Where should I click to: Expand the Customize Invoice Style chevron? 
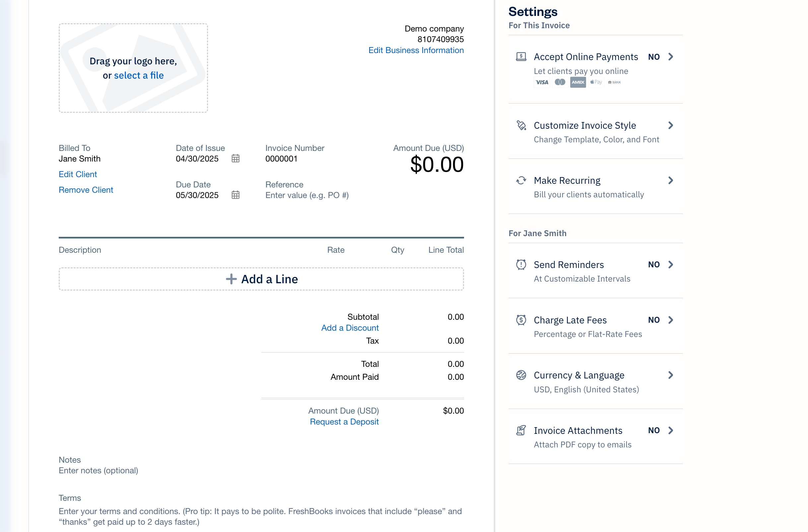tap(670, 125)
